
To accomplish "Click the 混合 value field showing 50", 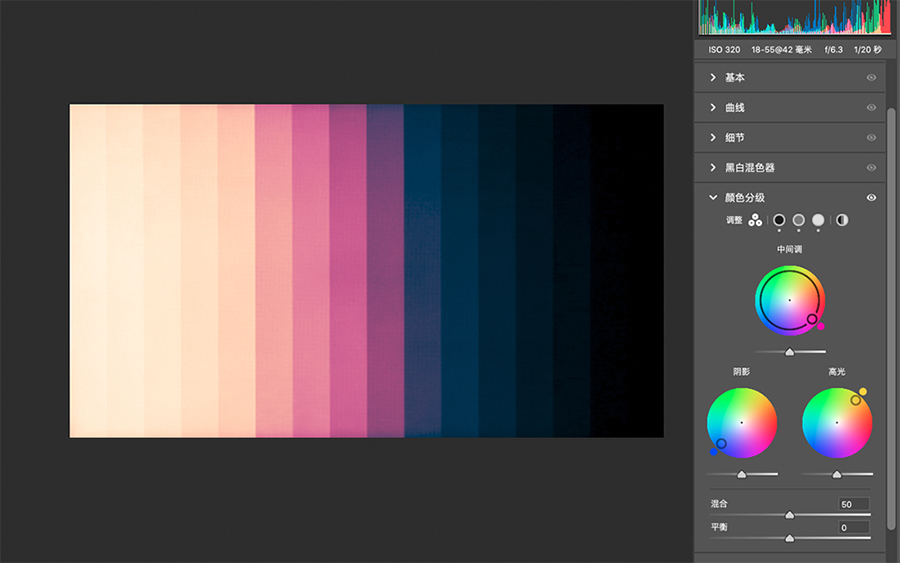I will coord(854,504).
